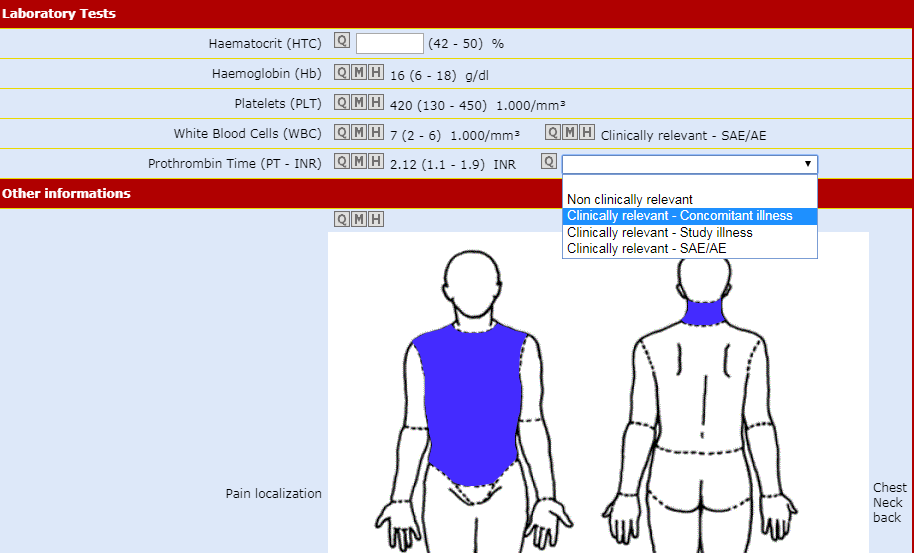Click M icon above pain localization diagram
Viewport: 914px width, 553px height.
tap(358, 219)
